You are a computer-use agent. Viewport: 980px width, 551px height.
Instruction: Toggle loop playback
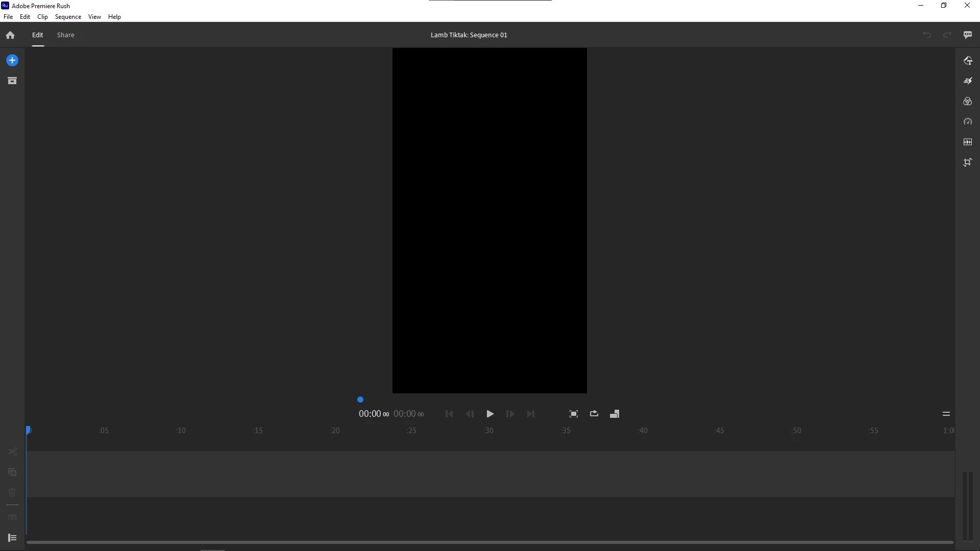594,414
